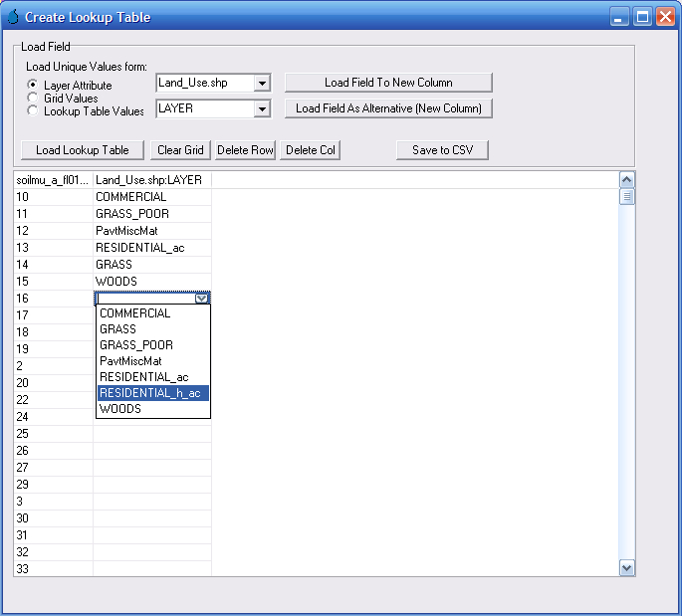Click the Delete Col button

pyautogui.click(x=311, y=150)
